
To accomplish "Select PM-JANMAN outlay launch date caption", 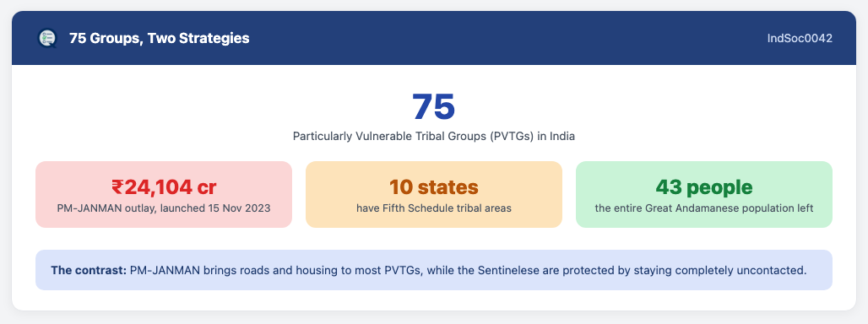I will 164,208.
